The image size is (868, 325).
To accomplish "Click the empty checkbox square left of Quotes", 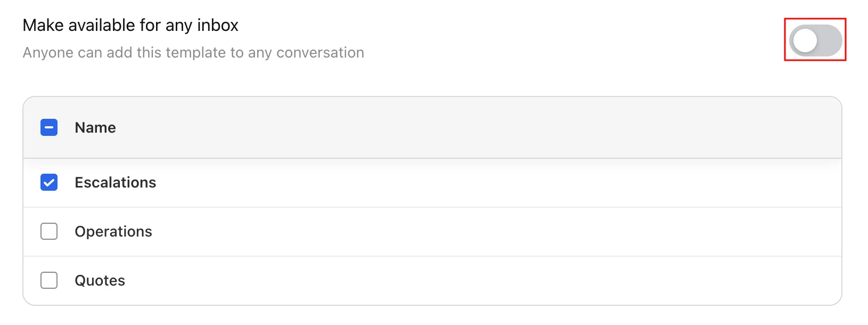I will tap(49, 281).
